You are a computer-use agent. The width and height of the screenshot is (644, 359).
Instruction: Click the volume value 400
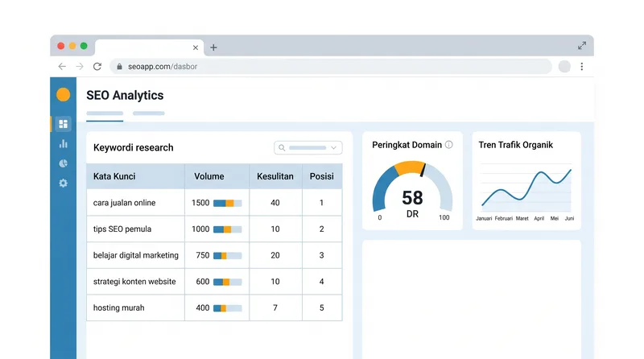[x=203, y=307]
